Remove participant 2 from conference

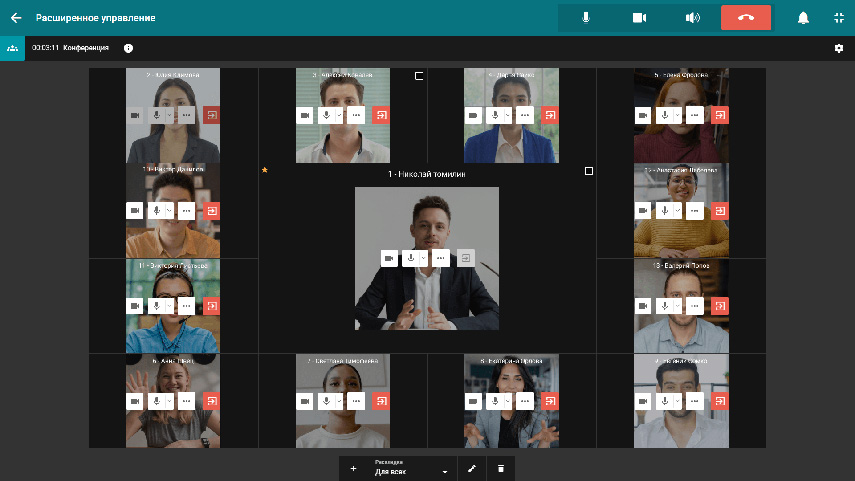[x=212, y=115]
